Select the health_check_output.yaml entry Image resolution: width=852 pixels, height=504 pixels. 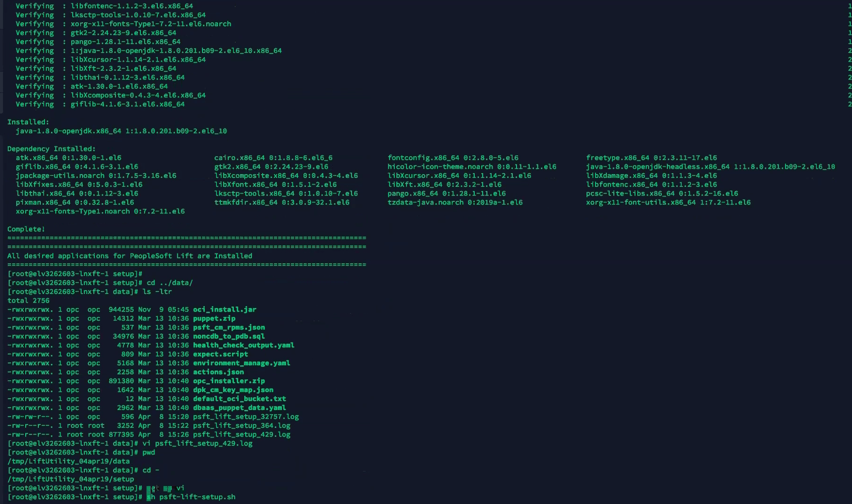(x=243, y=345)
